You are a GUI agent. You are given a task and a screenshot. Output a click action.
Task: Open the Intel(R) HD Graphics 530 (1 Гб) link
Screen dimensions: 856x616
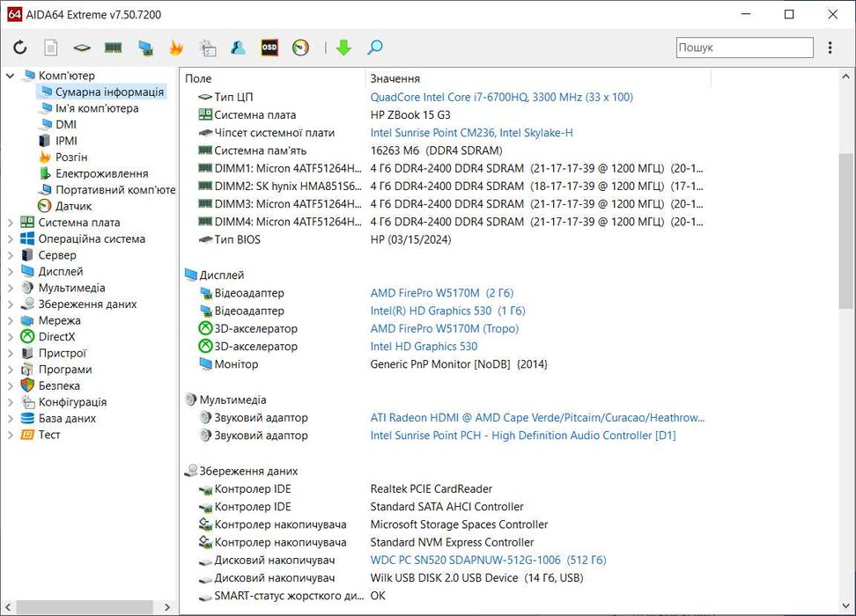447,311
